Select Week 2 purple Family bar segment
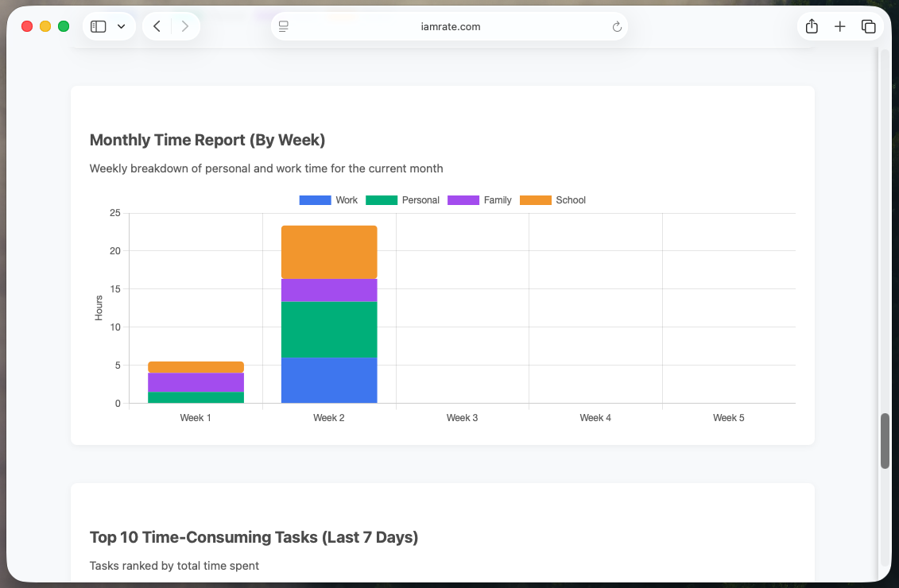Viewport: 899px width, 588px height. pyautogui.click(x=329, y=290)
